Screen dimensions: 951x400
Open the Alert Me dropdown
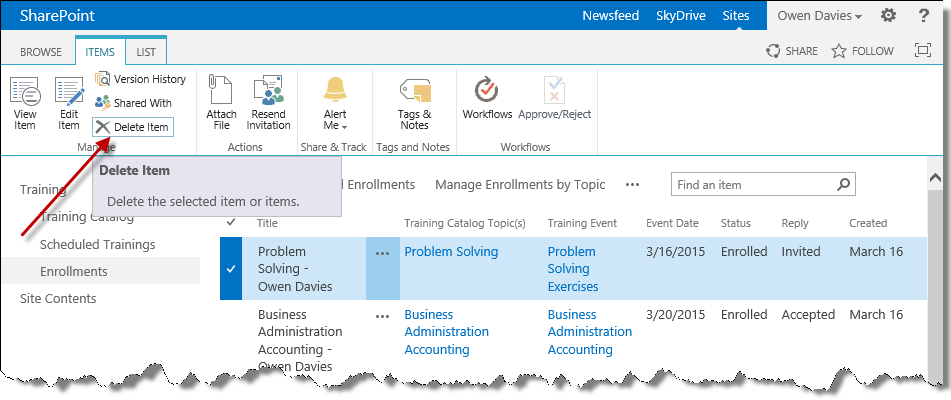click(x=335, y=104)
